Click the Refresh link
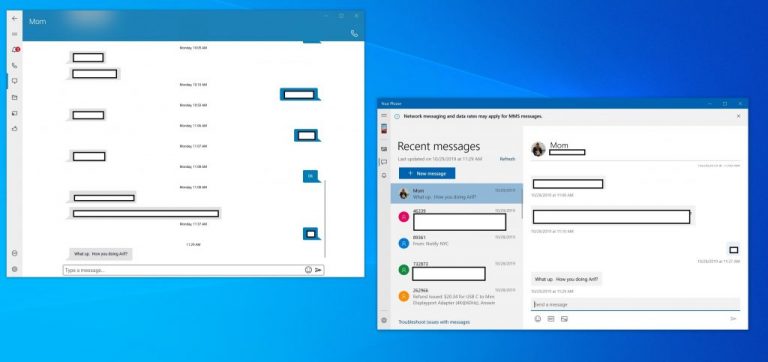768x362 pixels. tap(507, 159)
